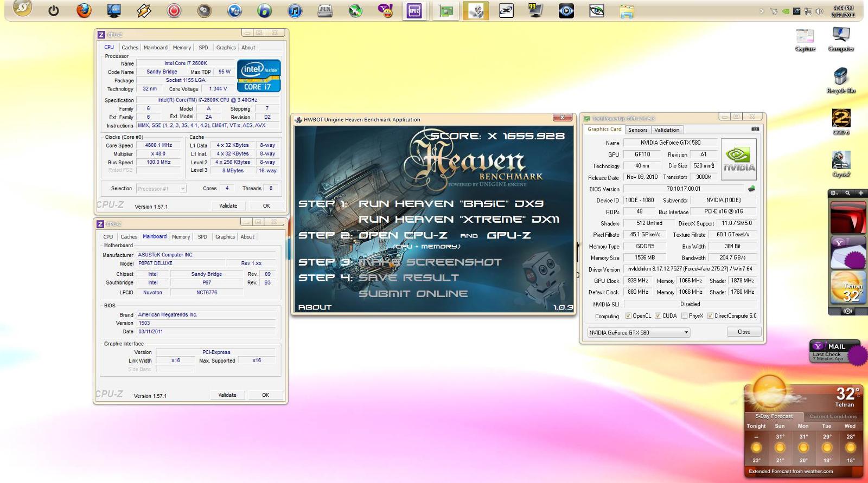868x483 pixels.
Task: Switch to Caches tab in top CPU-Z window
Action: pyautogui.click(x=130, y=48)
